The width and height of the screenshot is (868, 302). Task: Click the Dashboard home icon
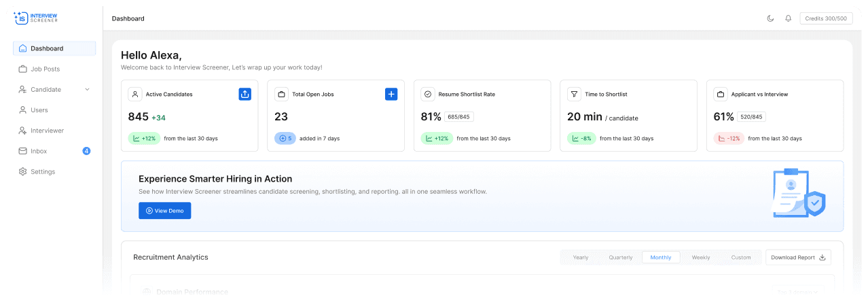pos(22,48)
